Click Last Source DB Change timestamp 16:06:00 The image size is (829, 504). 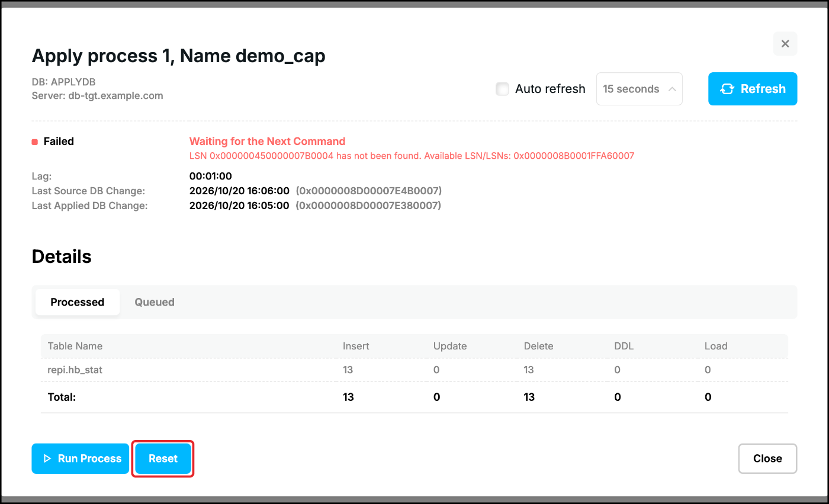point(239,191)
